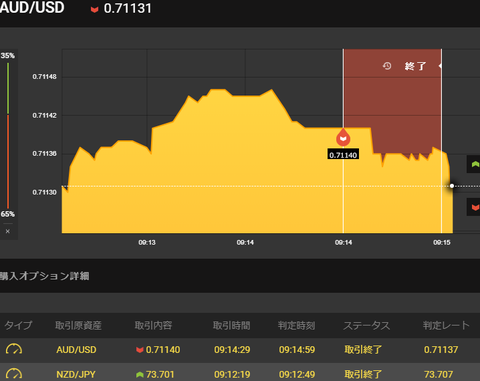Click judgment rate 73.707
The height and width of the screenshot is (381, 480).
click(x=438, y=374)
